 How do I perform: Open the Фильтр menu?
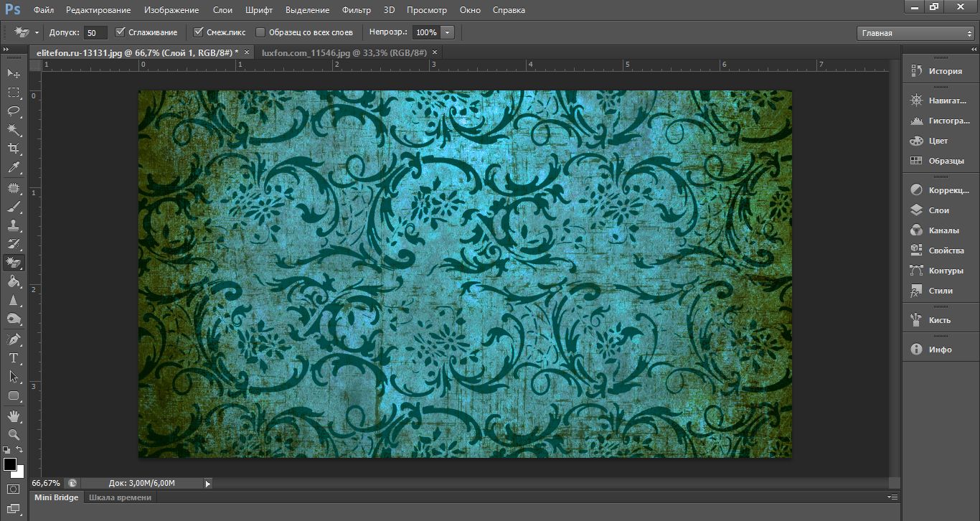point(357,10)
